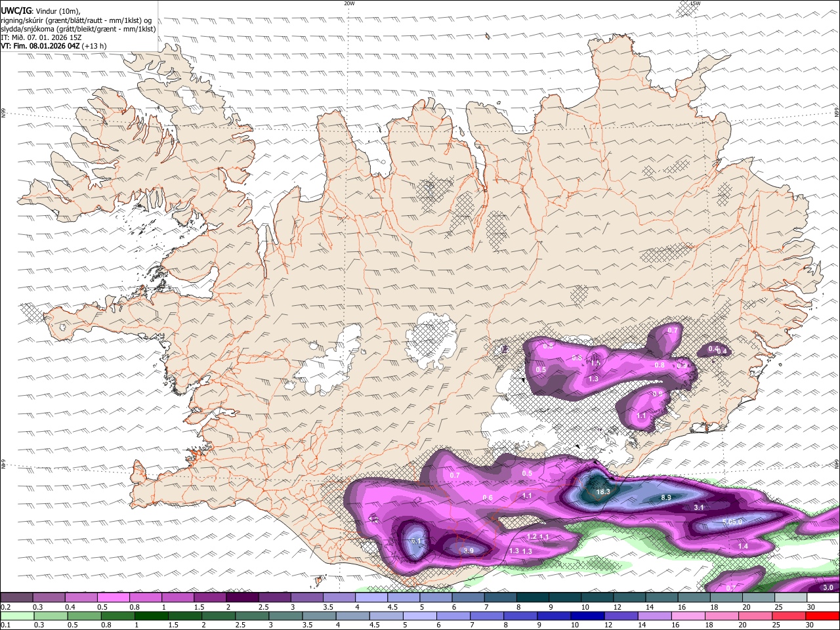Pick the light pink rain swatch between 16 and 18
Viewport: 840px width, 630px height.
(688, 616)
